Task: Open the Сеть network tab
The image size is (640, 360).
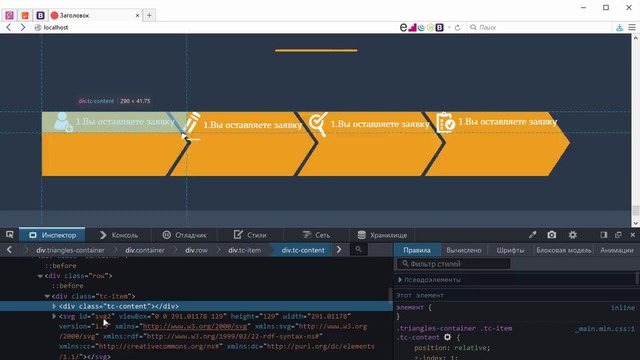Action: click(x=316, y=235)
